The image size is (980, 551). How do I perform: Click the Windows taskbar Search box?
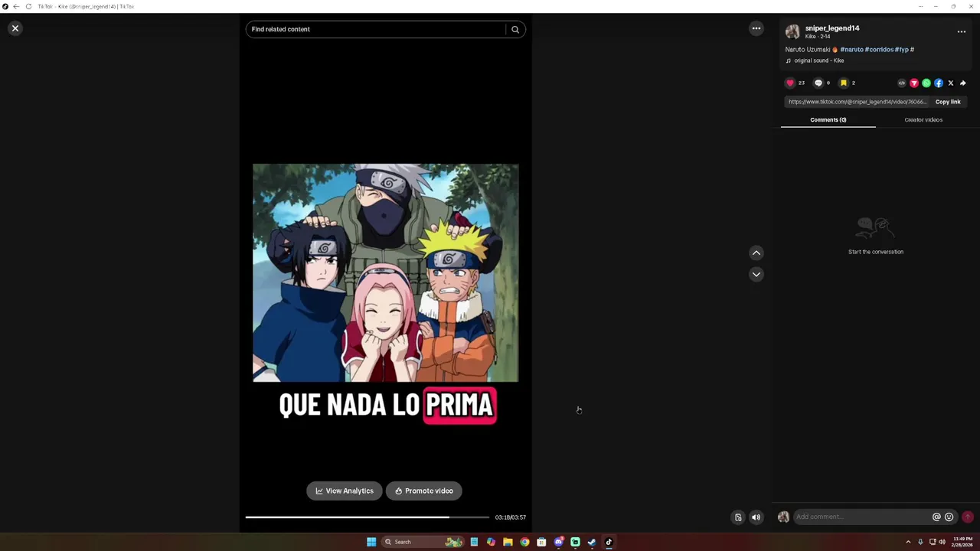click(x=423, y=542)
